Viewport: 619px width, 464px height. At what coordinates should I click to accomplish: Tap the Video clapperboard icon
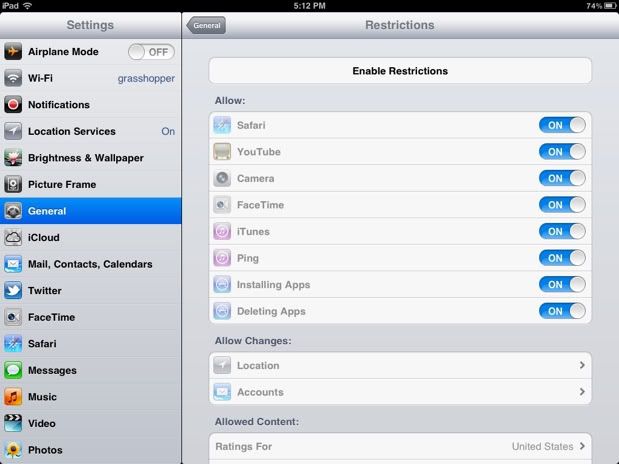pos(13,423)
